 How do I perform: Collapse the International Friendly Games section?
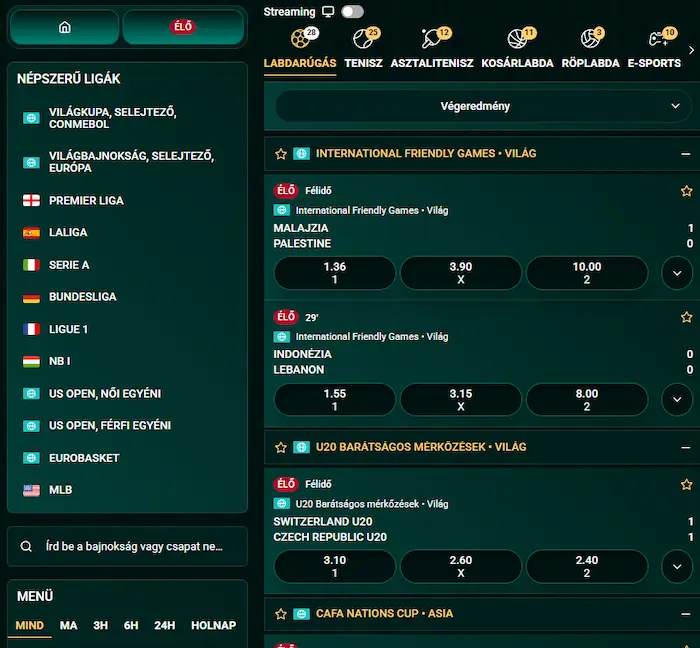click(686, 154)
